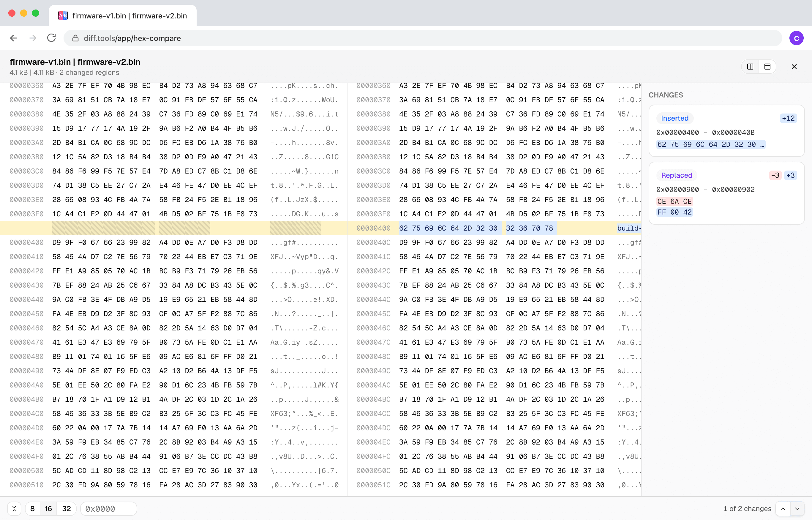Jump to next change arrow
Screen dimensions: 812x520
[x=797, y=508]
